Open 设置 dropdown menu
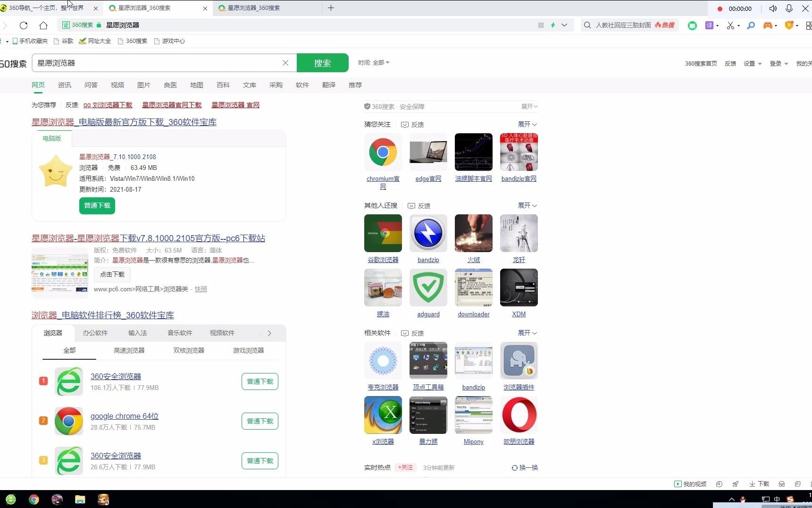 (x=753, y=63)
